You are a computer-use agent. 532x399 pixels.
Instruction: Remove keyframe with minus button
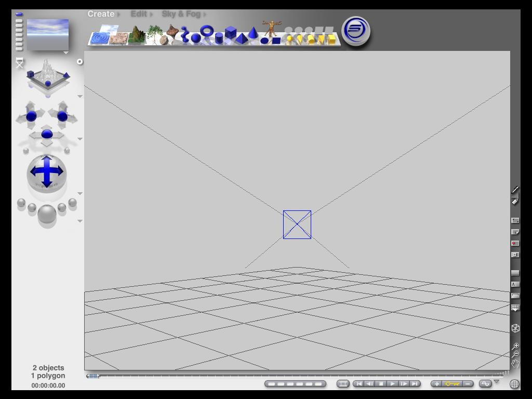(x=468, y=384)
